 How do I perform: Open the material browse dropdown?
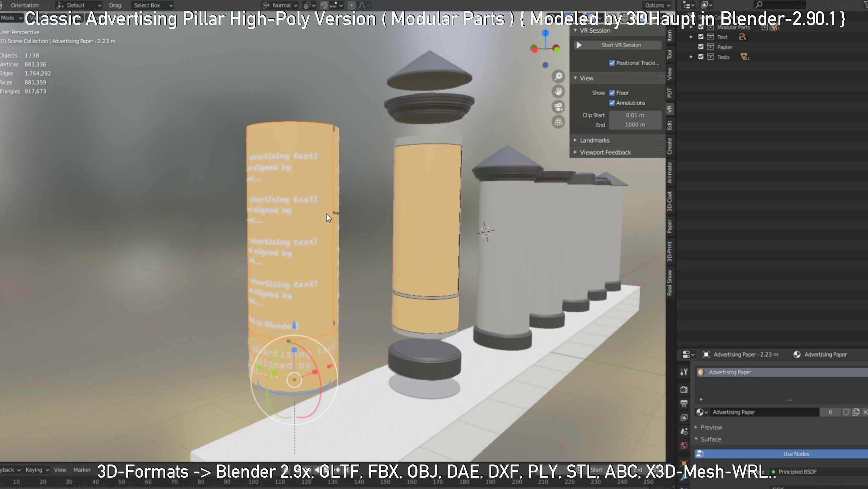coord(702,412)
